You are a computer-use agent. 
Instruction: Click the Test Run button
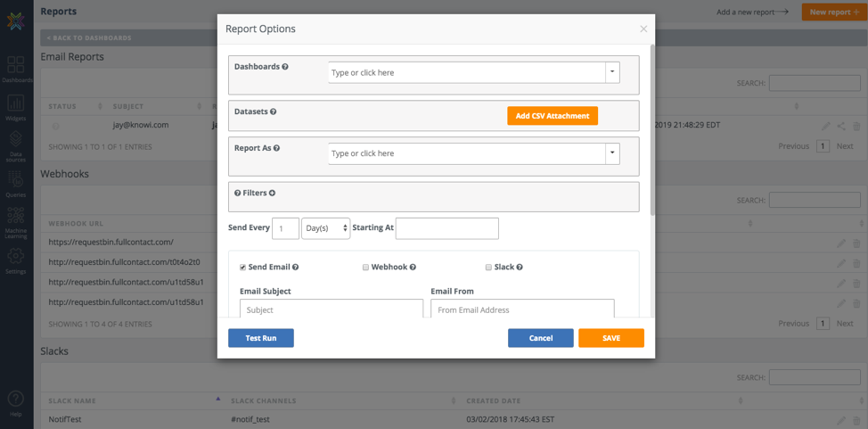point(261,338)
